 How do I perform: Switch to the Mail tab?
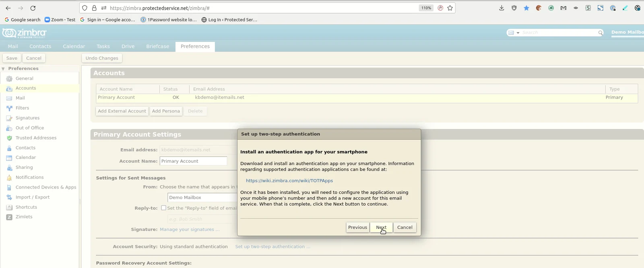click(x=13, y=46)
